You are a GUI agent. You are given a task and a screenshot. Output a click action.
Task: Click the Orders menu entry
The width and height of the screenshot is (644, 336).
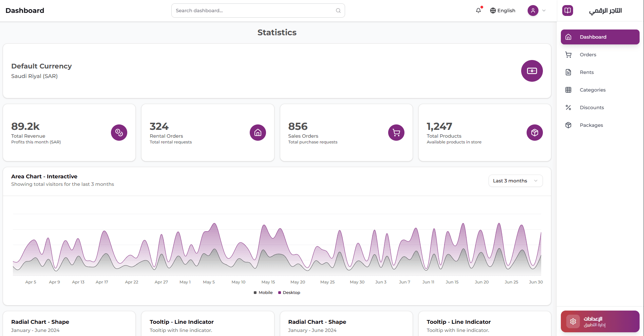click(588, 54)
